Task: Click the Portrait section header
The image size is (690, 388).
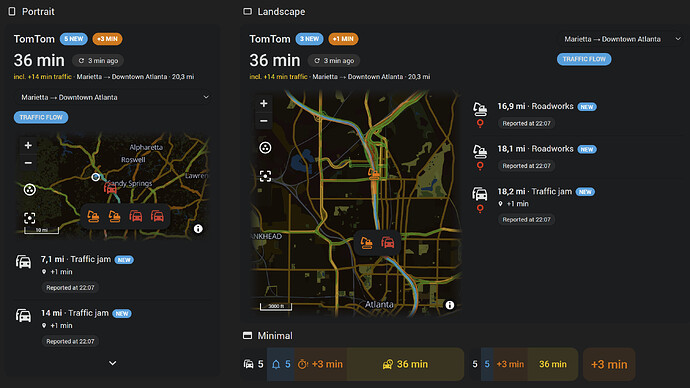Action: tap(31, 11)
